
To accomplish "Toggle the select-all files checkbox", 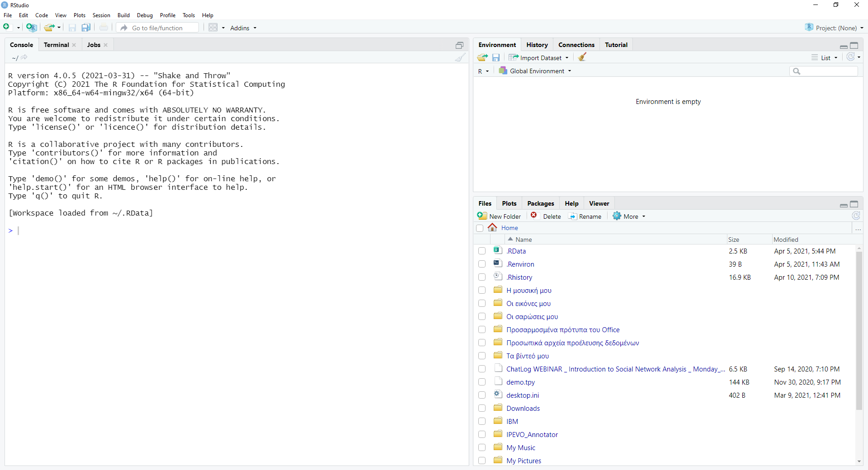I will tap(480, 228).
